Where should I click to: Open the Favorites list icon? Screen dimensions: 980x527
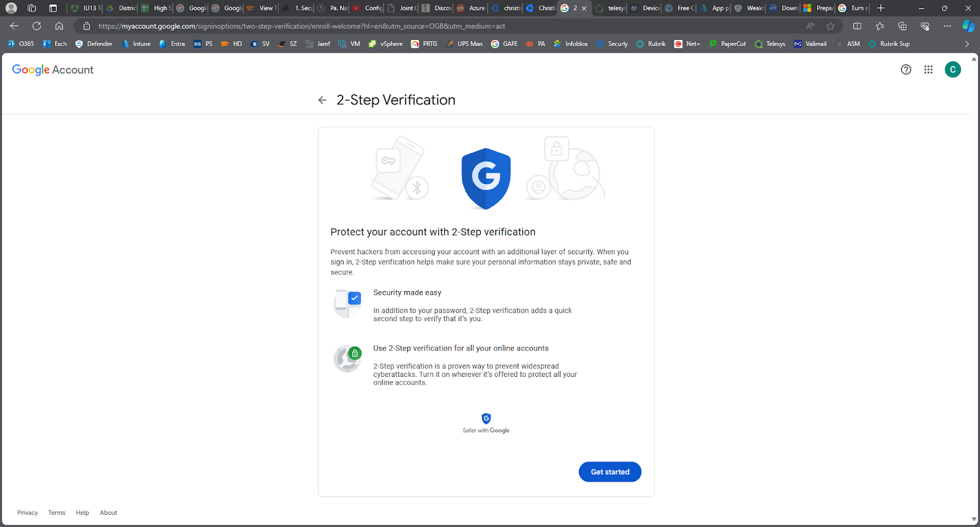(x=880, y=26)
